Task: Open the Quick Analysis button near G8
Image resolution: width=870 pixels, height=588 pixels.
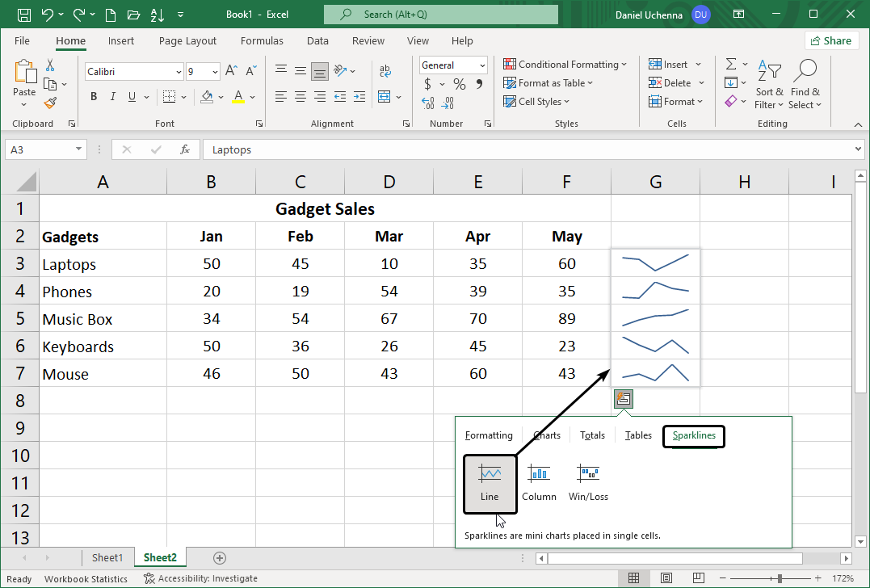Action: 623,398
